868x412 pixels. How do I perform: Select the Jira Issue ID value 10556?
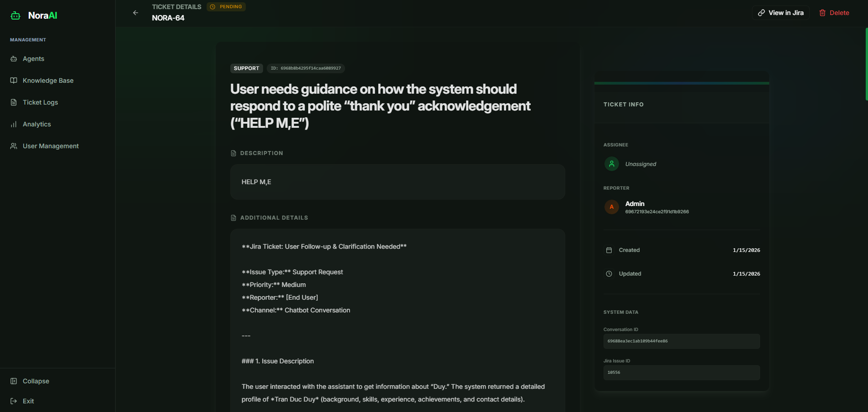[x=681, y=372]
